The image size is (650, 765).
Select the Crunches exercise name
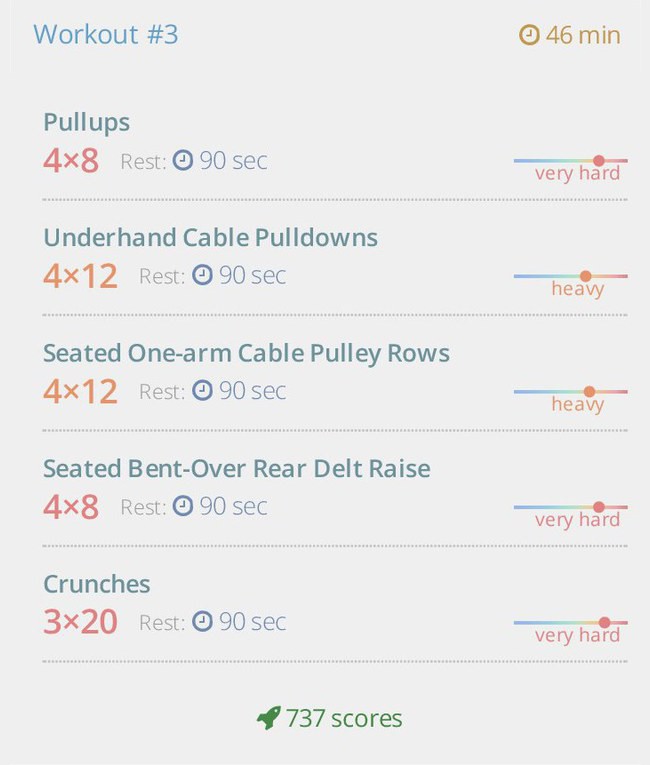pyautogui.click(x=97, y=584)
